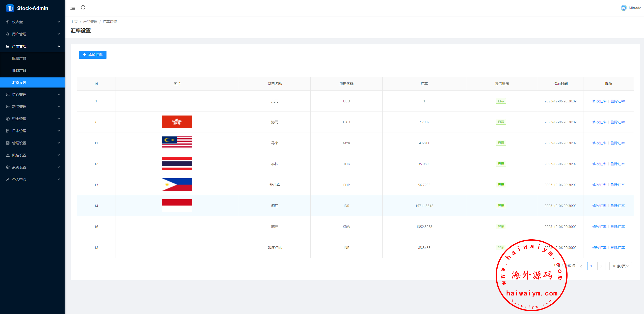The height and width of the screenshot is (314, 644).
Task: Click 删除汇率 link for THB row
Action: 618,164
